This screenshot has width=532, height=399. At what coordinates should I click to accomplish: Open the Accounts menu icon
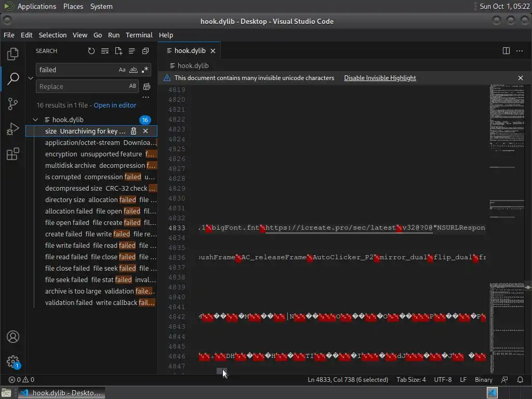tap(13, 337)
